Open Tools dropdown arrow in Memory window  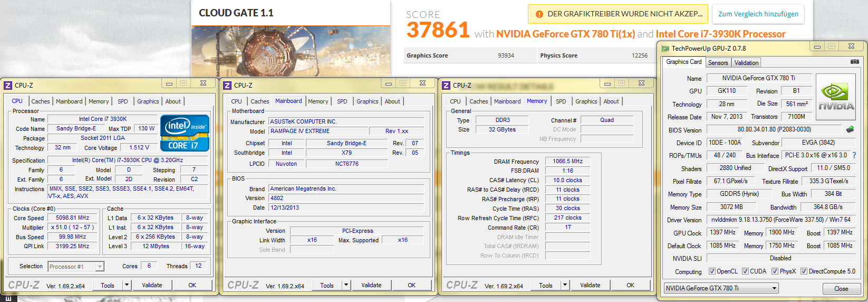pyautogui.click(x=565, y=285)
